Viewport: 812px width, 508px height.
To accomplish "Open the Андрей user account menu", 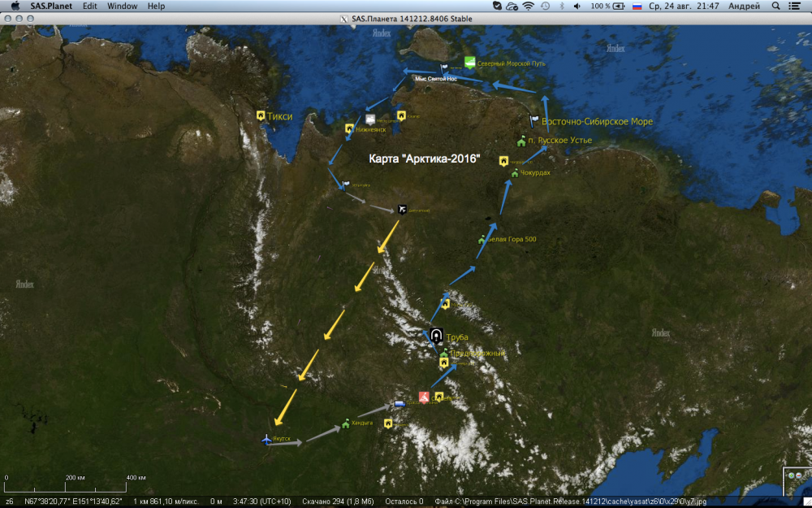I will 744,6.
